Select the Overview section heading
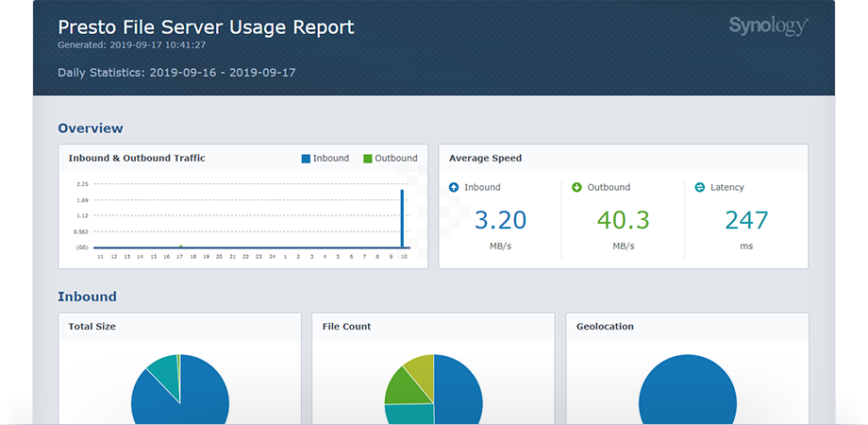 click(x=91, y=128)
